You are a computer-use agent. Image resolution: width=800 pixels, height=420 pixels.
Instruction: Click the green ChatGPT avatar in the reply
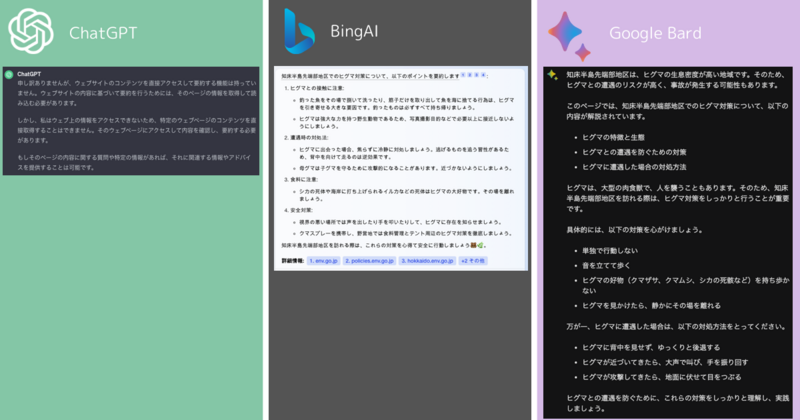click(x=9, y=75)
